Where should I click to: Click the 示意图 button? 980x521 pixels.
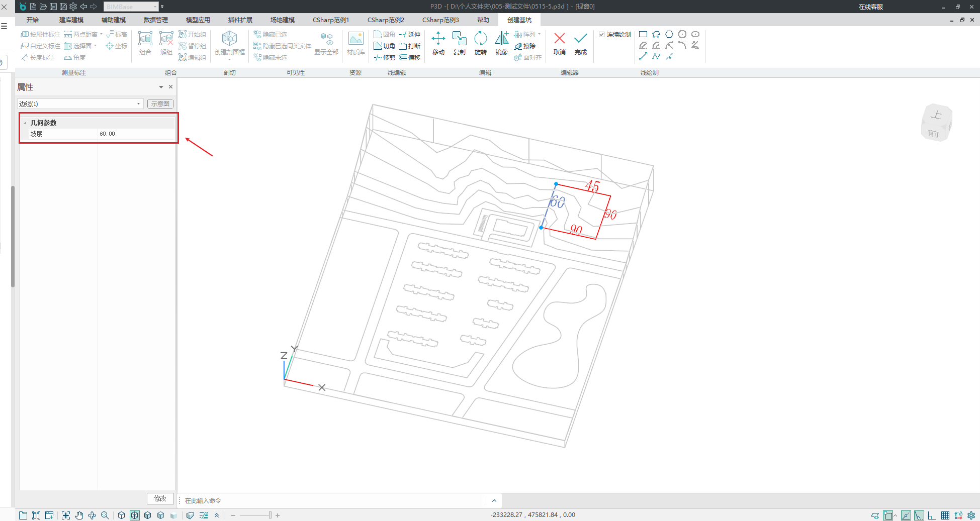(160, 104)
